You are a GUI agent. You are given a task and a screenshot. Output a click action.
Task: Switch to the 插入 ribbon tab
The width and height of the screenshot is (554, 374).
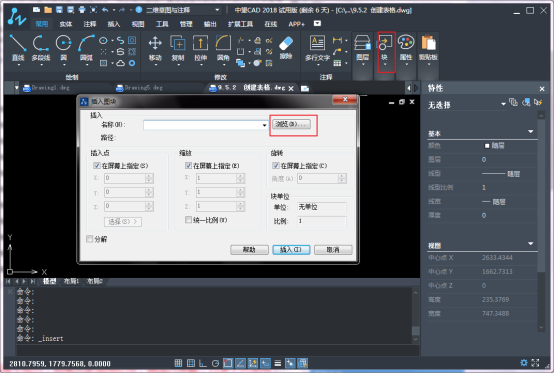(114, 24)
